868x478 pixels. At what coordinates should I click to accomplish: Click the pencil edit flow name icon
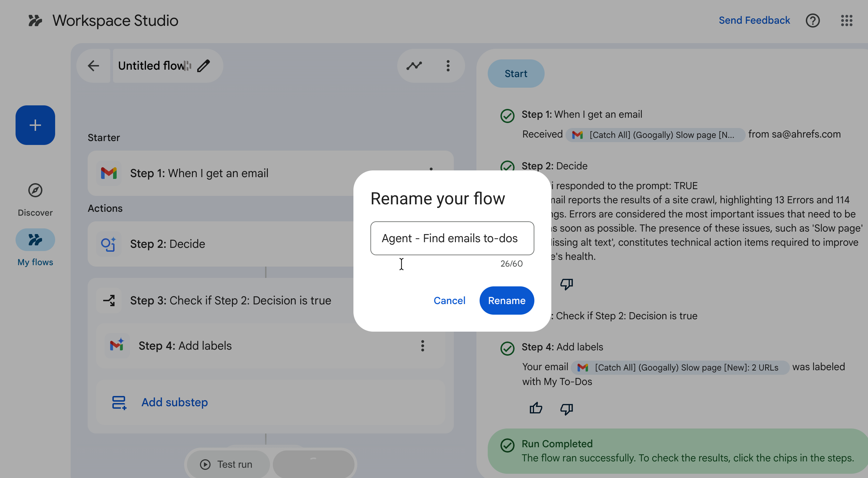(204, 66)
